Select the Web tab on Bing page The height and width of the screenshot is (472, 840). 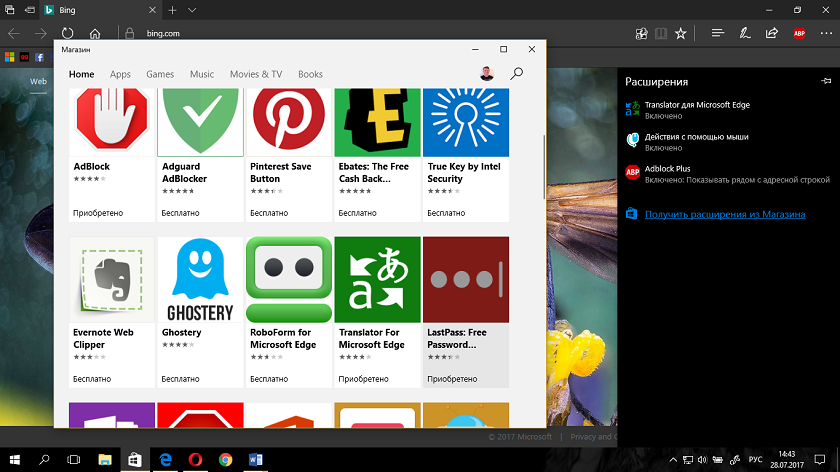pyautogui.click(x=38, y=81)
